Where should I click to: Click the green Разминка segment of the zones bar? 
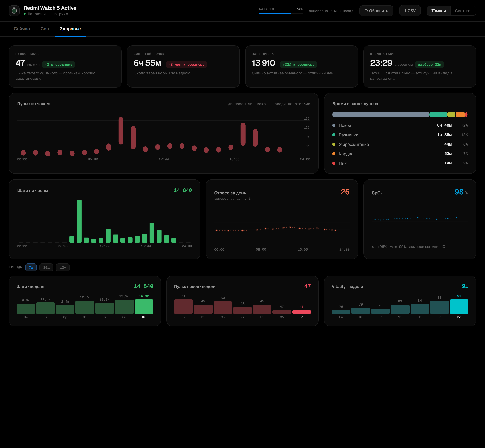point(438,114)
